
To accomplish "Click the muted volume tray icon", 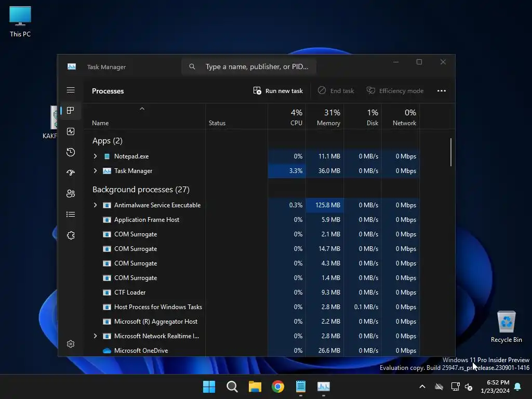I will [x=469, y=387].
